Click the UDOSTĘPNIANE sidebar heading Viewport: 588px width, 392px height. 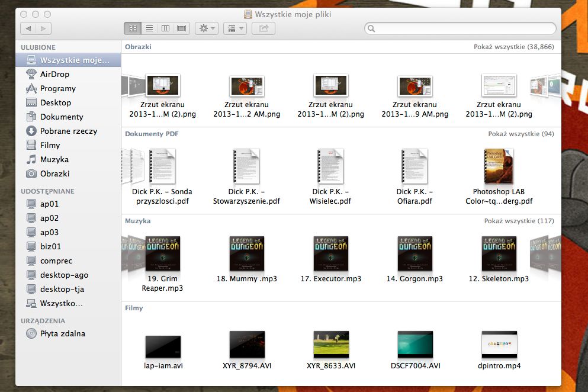tap(47, 191)
